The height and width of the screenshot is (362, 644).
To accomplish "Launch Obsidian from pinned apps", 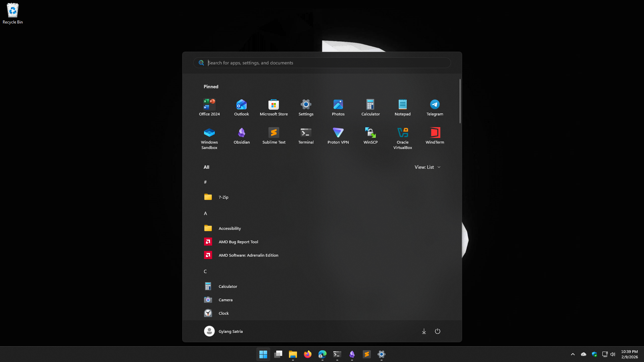I will point(241,136).
